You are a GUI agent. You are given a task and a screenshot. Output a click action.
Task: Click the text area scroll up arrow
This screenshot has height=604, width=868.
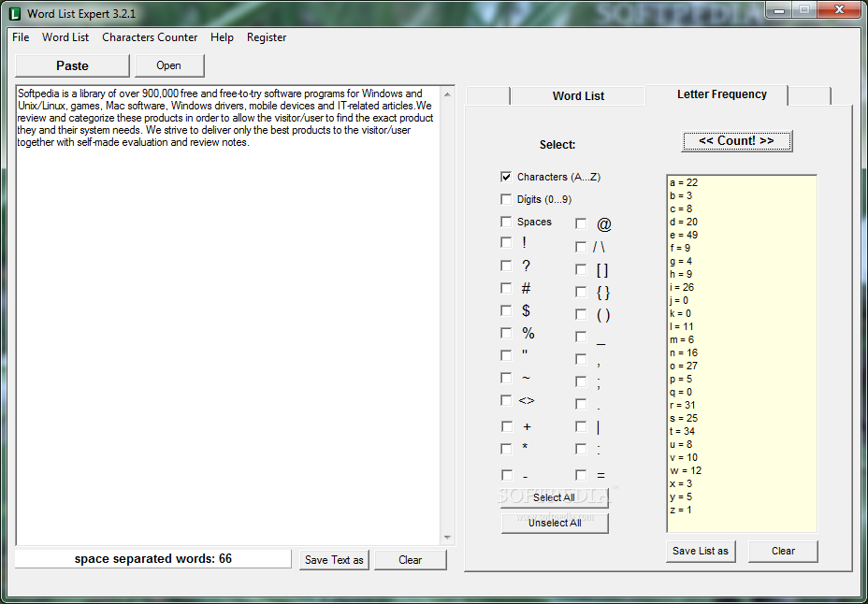(447, 94)
